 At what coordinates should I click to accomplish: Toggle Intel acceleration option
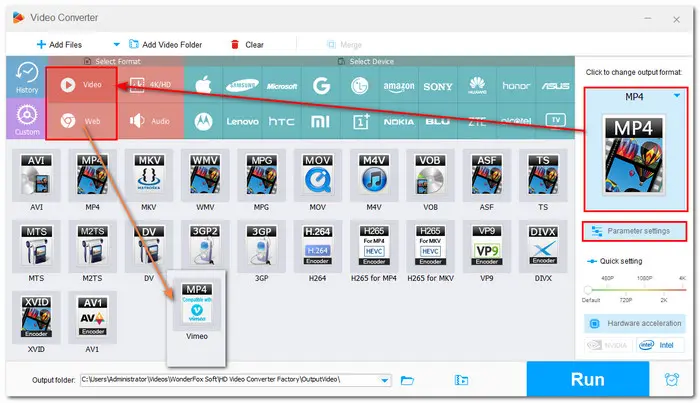(660, 345)
